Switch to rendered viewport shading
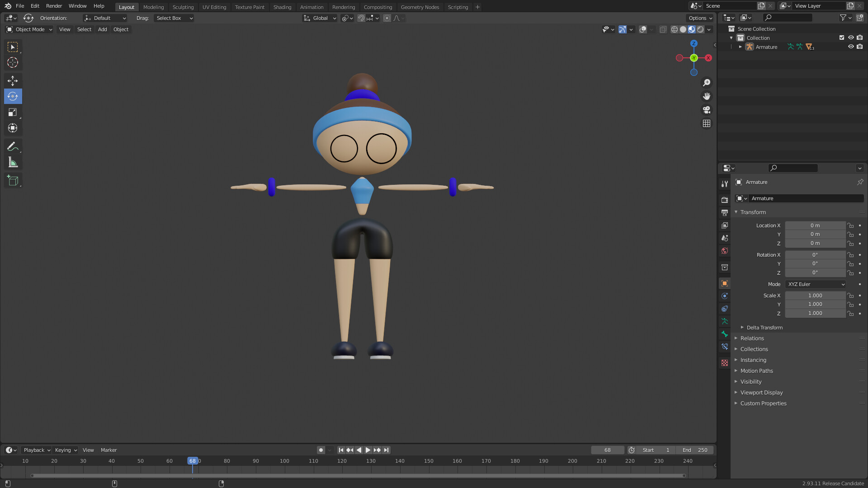Screen dimensions: 868x488 (x=700, y=29)
